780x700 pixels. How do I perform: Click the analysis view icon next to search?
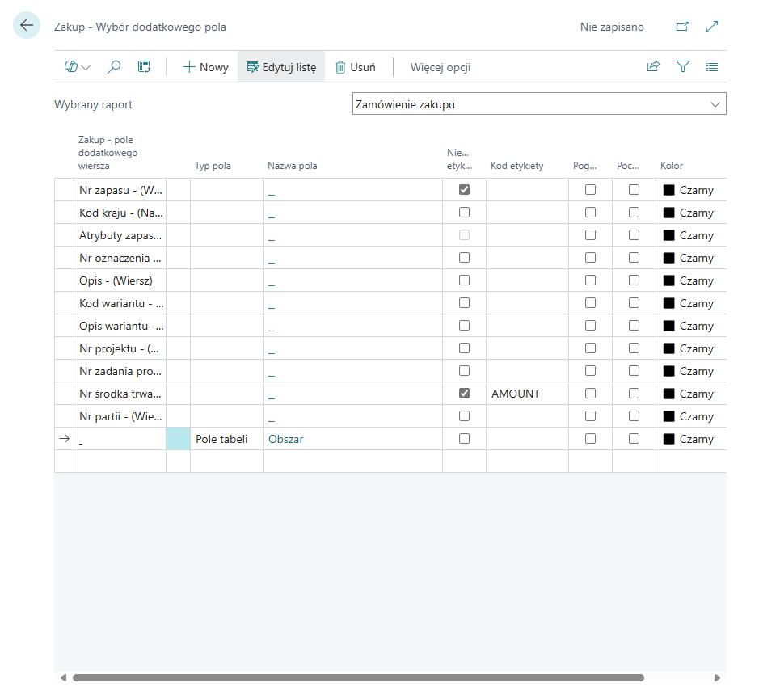pos(144,67)
